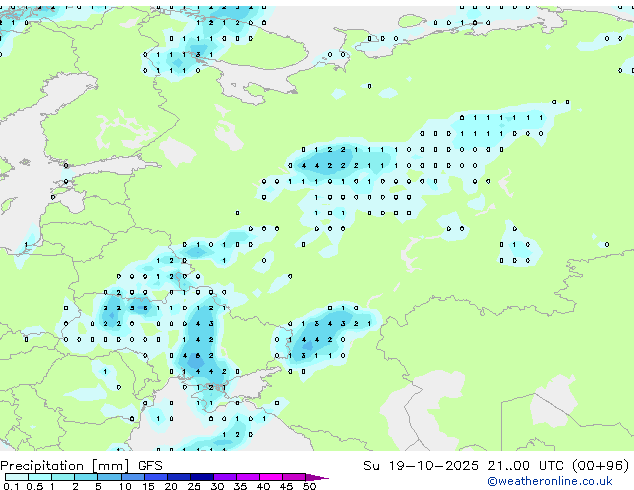
Task: Click the '45' legend scale label
Action: pyautogui.click(x=286, y=486)
